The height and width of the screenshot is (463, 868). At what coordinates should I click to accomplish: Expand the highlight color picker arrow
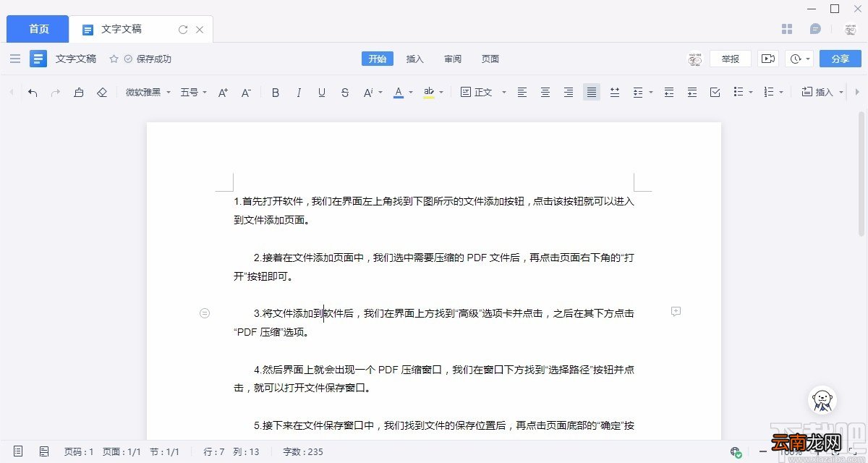441,93
